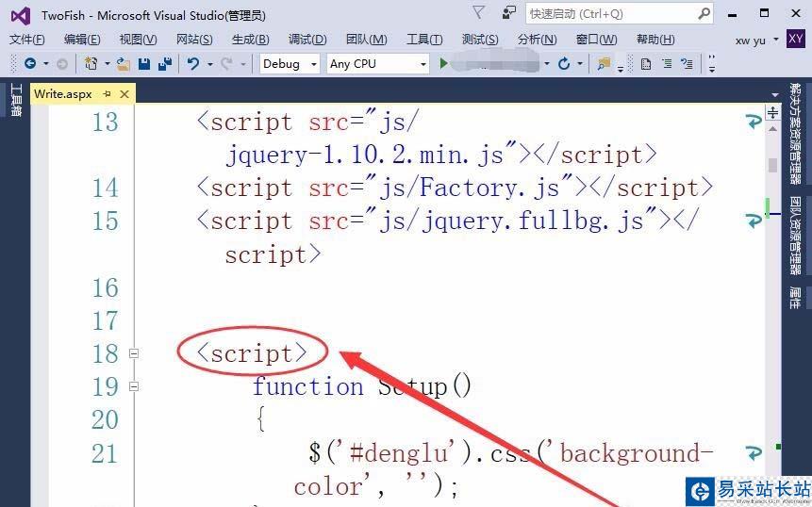Collapse the script block at line 18
The height and width of the screenshot is (507, 812).
click(134, 353)
